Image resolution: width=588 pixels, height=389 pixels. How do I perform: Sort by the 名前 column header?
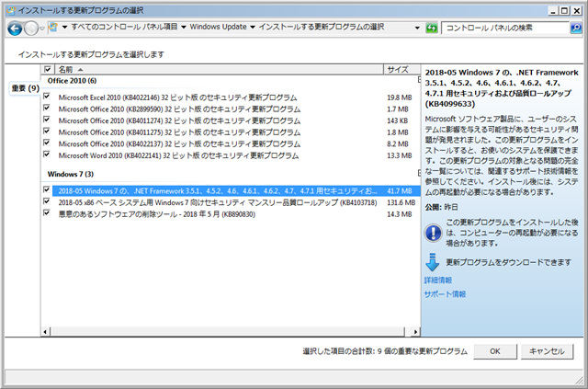220,70
